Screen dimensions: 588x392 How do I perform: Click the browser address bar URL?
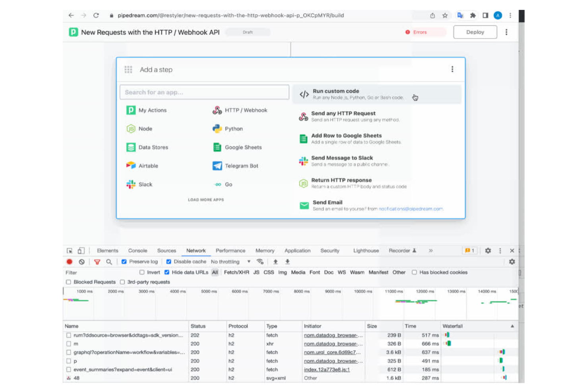(x=230, y=15)
